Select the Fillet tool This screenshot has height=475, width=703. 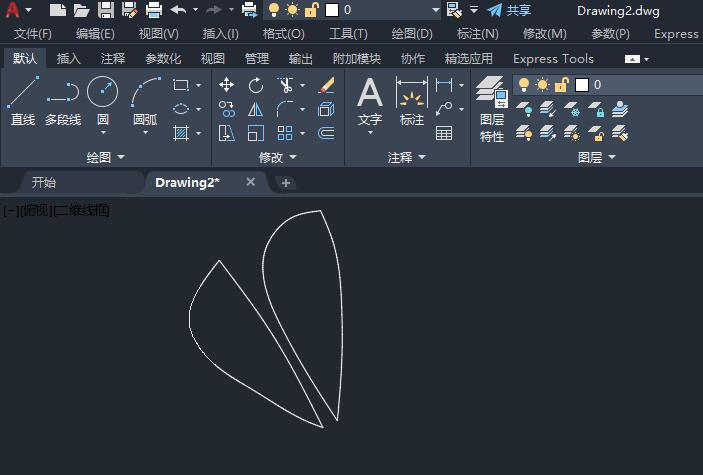pyautogui.click(x=285, y=109)
